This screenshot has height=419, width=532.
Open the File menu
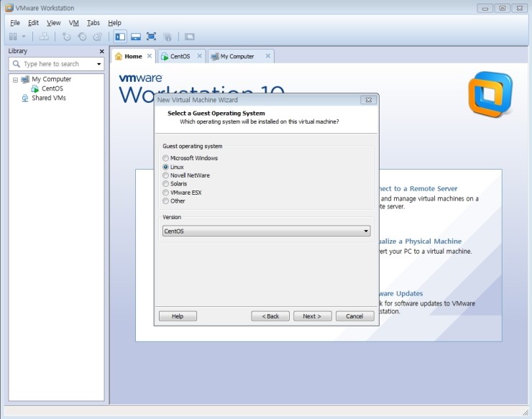(15, 23)
